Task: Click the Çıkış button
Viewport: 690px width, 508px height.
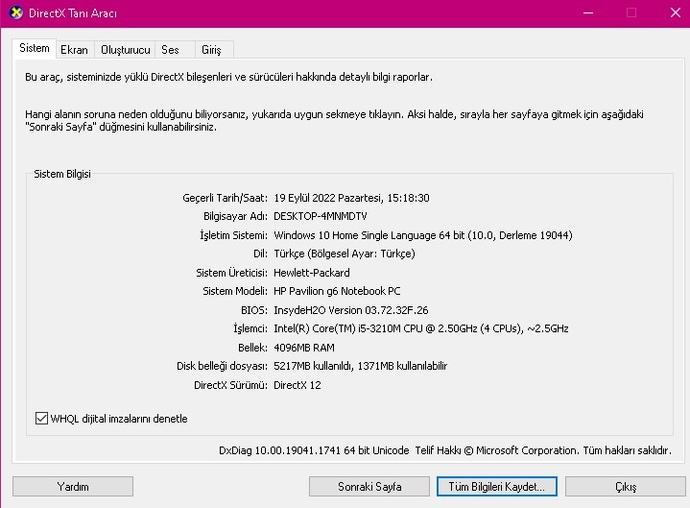Action: (625, 486)
